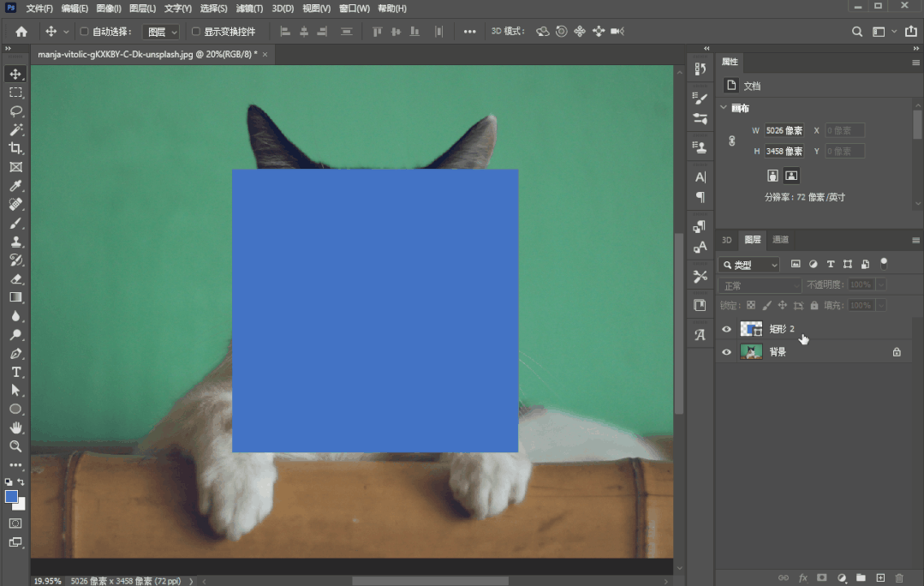The width and height of the screenshot is (924, 586).
Task: Click the white background color swatch
Action: click(x=21, y=505)
